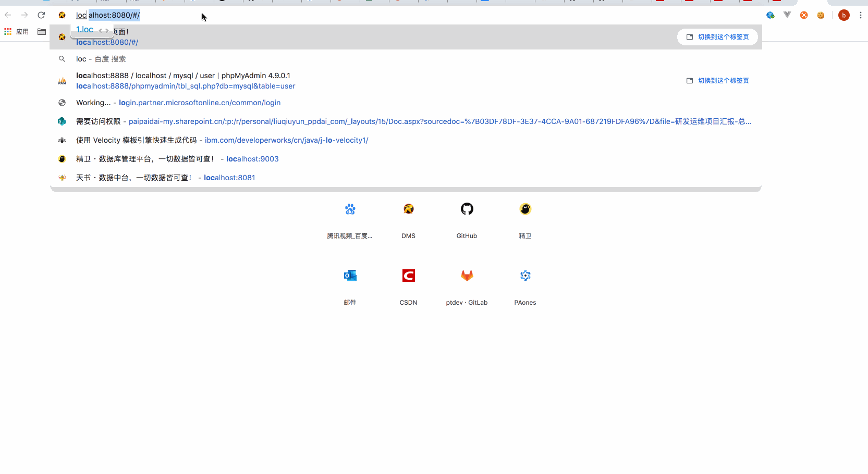Click the globe favicon beside 'Working...' suggestion
The width and height of the screenshot is (868, 474).
click(x=62, y=103)
